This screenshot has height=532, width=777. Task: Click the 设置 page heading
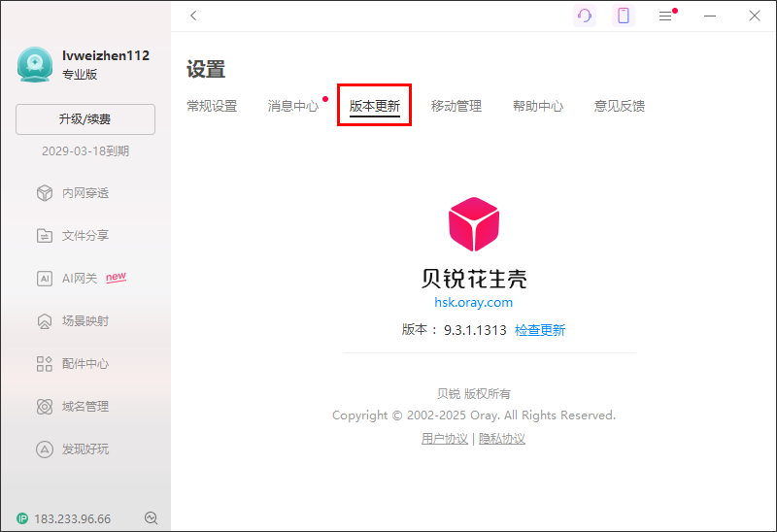[x=206, y=69]
